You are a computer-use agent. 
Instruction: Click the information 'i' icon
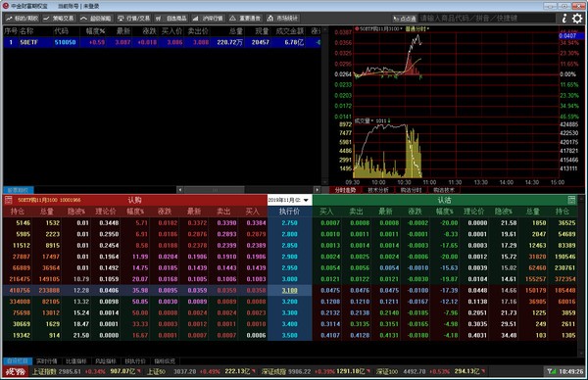pyautogui.click(x=564, y=18)
